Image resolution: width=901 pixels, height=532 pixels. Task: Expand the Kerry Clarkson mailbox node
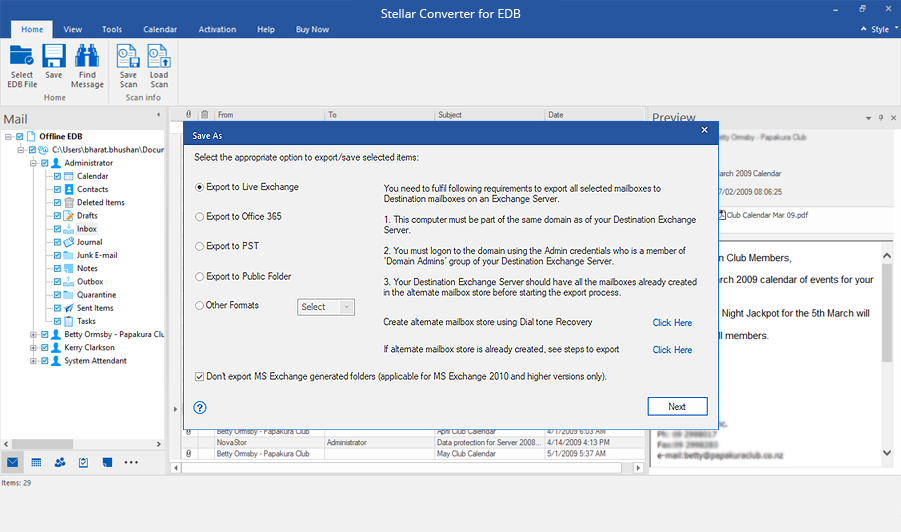click(33, 348)
